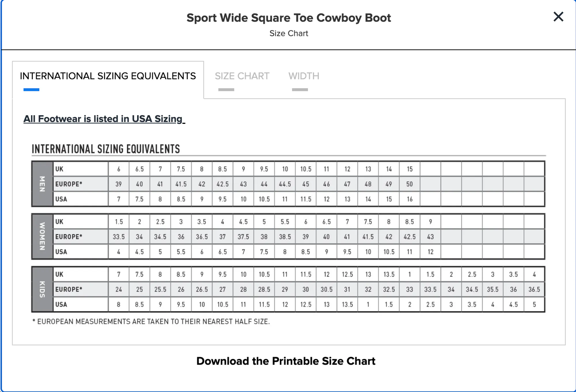
Task: Click the Sport Wide Square Toe Cowboy Boot title
Action: tap(289, 18)
